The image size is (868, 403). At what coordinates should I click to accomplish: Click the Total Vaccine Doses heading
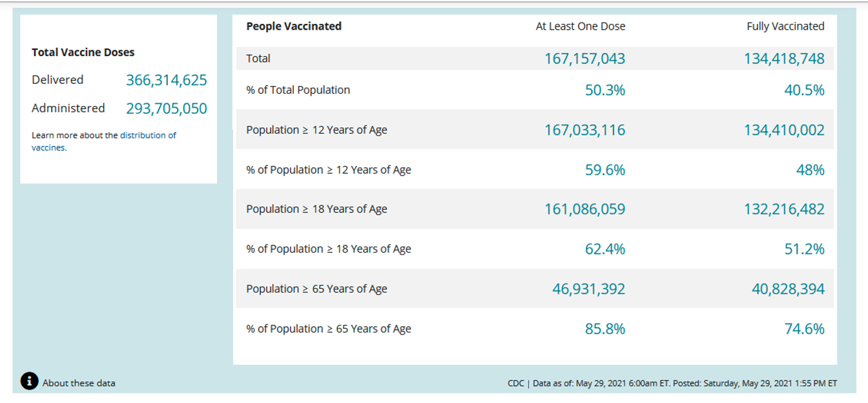tap(83, 52)
